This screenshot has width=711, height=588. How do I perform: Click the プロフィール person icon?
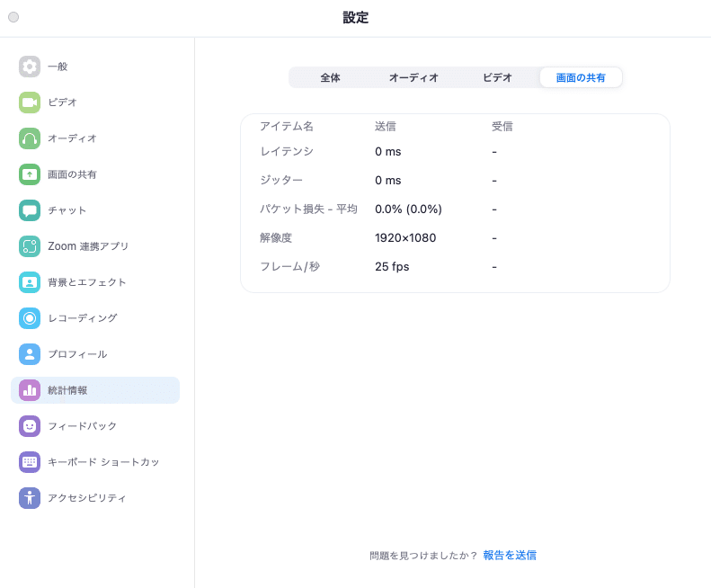(30, 354)
